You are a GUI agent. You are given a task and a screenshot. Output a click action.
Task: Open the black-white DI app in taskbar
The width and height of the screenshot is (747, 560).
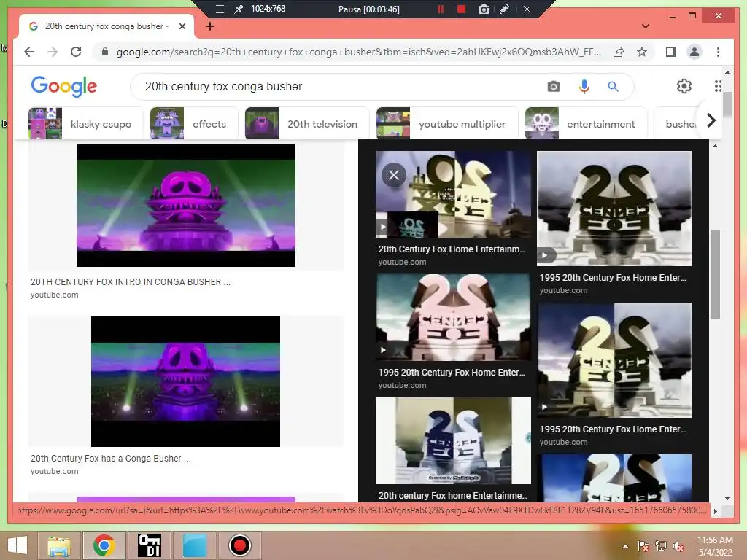click(x=149, y=545)
